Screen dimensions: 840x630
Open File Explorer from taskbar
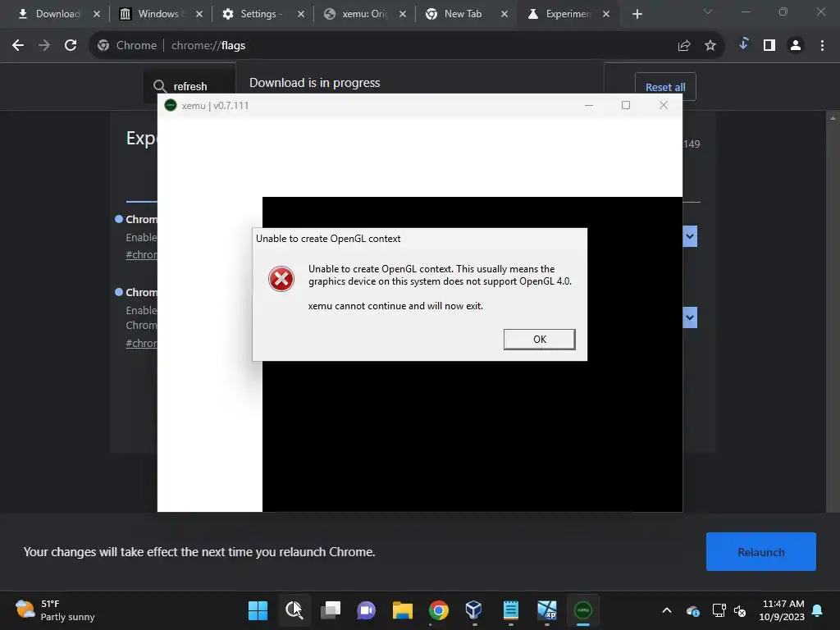[402, 610]
